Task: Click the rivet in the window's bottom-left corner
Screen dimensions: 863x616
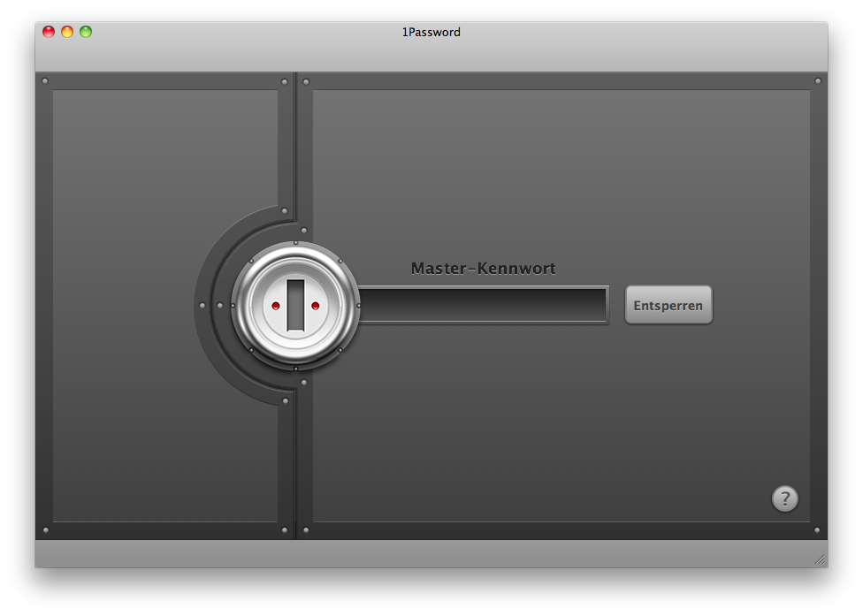Action: tap(45, 530)
